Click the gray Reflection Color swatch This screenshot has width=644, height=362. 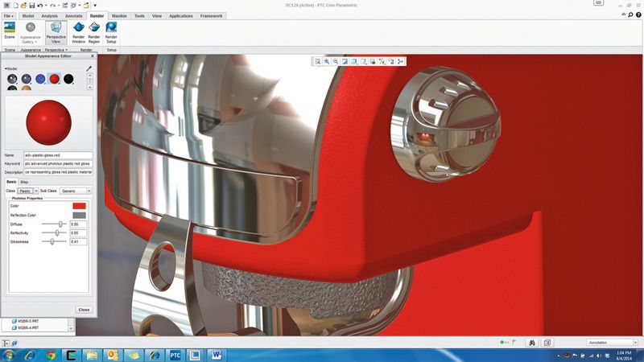79,215
